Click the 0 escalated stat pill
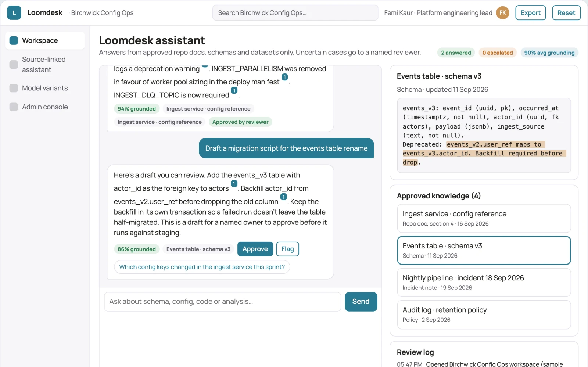This screenshot has width=588, height=367. pos(498,53)
